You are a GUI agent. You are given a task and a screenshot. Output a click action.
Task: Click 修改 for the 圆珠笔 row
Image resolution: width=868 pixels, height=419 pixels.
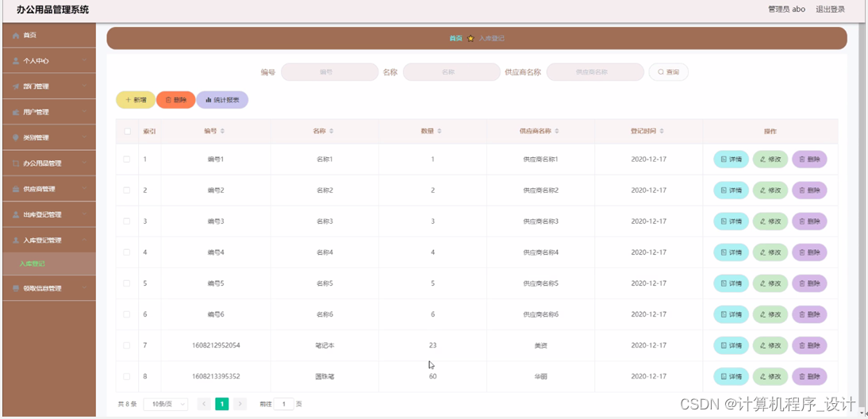tap(770, 376)
